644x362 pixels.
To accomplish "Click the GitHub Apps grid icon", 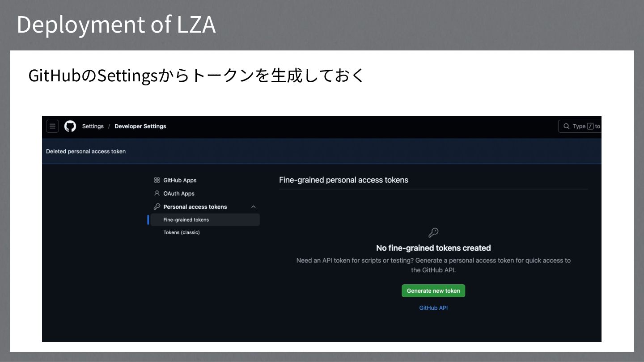I will tap(157, 180).
